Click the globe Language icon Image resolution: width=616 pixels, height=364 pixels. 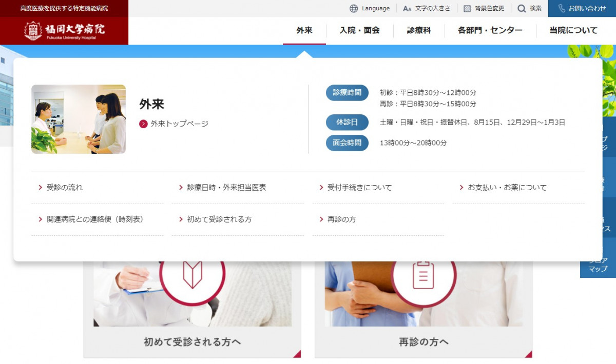[x=354, y=8]
